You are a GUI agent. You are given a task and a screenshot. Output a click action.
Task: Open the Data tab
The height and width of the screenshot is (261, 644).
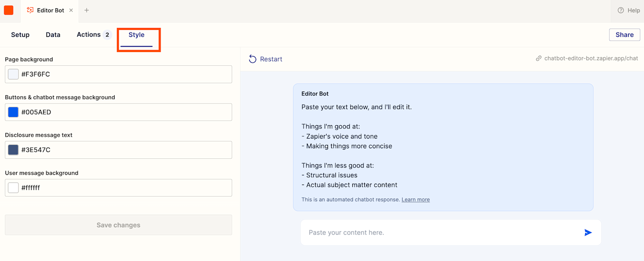(x=53, y=35)
